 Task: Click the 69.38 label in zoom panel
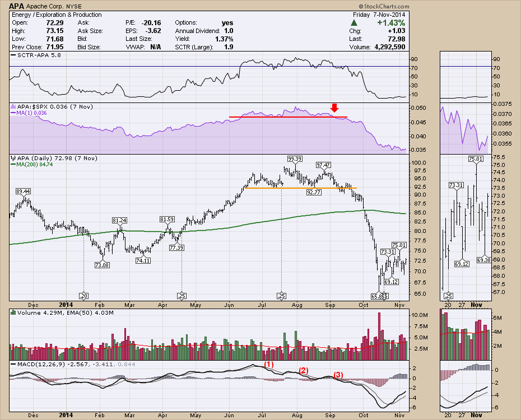point(484,260)
